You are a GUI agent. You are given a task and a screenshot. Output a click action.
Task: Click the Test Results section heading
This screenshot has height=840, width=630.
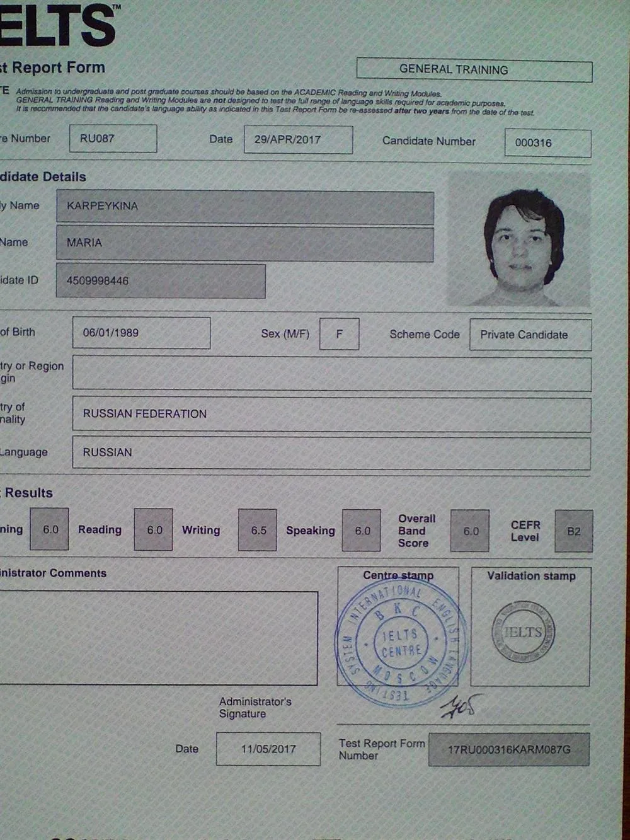[x=26, y=493]
